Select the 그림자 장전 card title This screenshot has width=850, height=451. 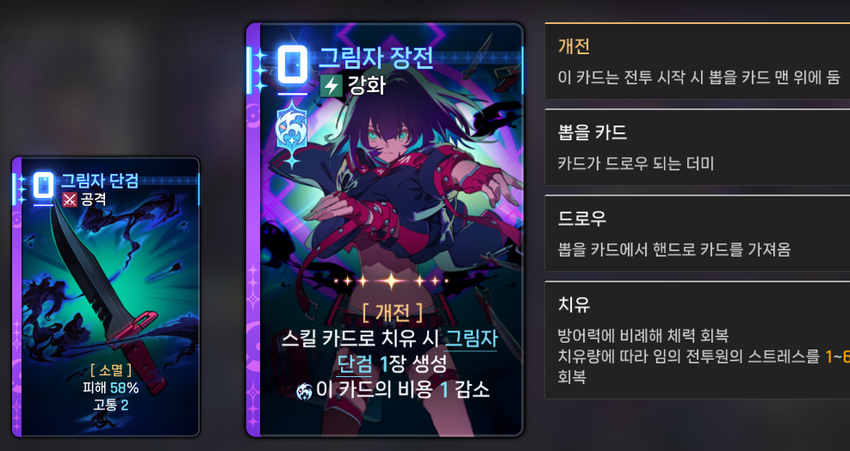click(376, 57)
